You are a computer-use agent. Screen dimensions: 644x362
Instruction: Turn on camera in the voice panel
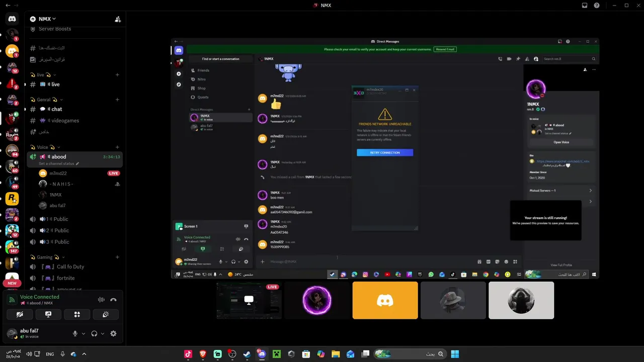click(x=20, y=314)
